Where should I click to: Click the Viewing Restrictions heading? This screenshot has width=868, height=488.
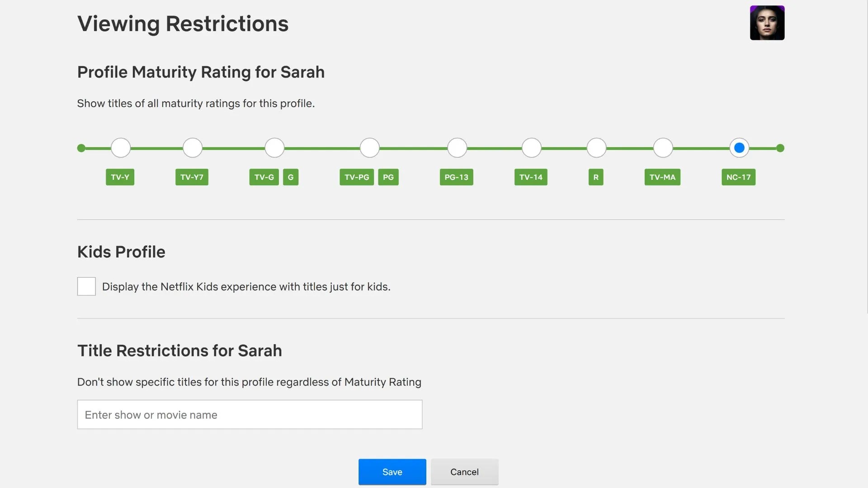coord(183,23)
